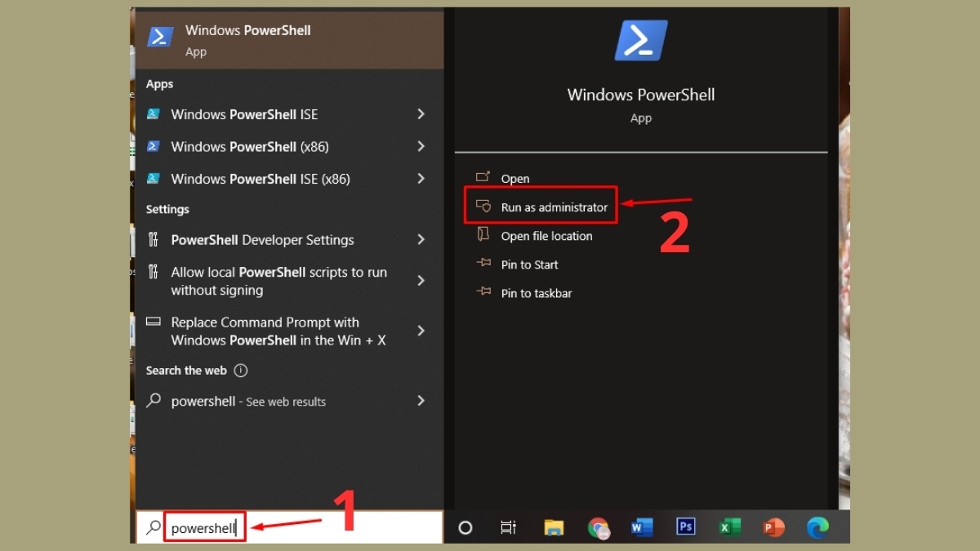Open Replace Command Prompt with Windows PowerShell setting
Screen dimensions: 980x551
click(x=278, y=331)
